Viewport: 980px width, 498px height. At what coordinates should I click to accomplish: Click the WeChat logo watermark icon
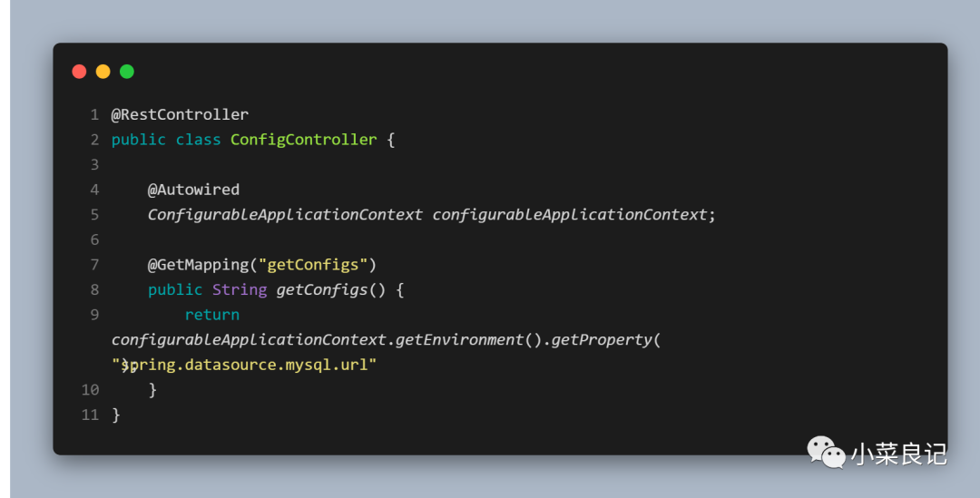825,451
